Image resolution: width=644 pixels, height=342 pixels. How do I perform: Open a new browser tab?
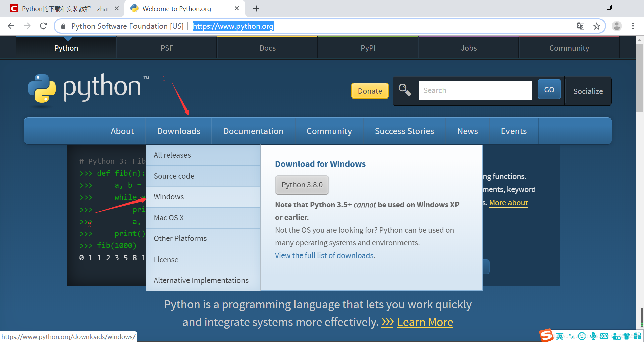click(x=256, y=9)
